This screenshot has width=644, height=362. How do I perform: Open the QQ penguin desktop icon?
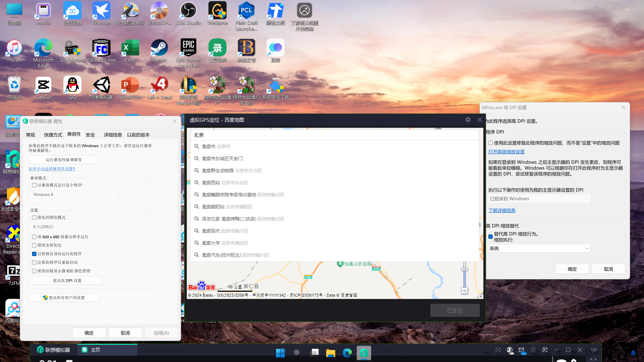pyautogui.click(x=72, y=88)
